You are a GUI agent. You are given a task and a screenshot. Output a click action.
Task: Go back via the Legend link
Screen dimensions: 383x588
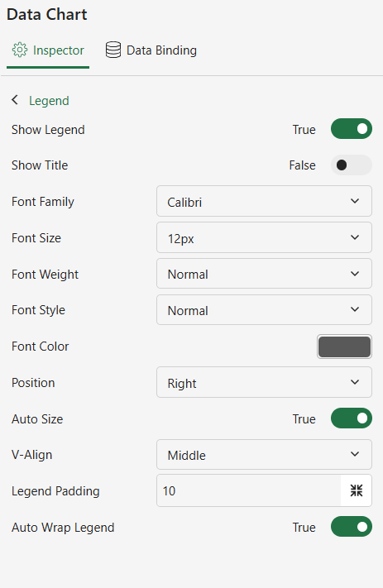[49, 101]
